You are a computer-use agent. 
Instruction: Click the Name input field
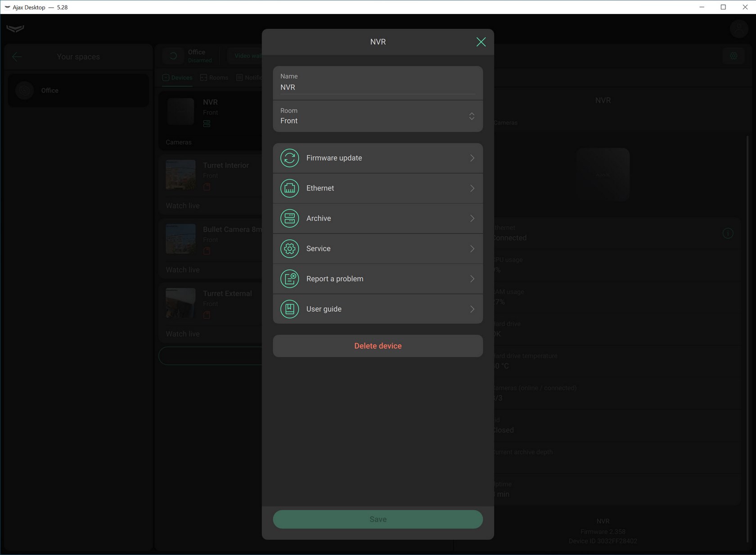point(377,87)
